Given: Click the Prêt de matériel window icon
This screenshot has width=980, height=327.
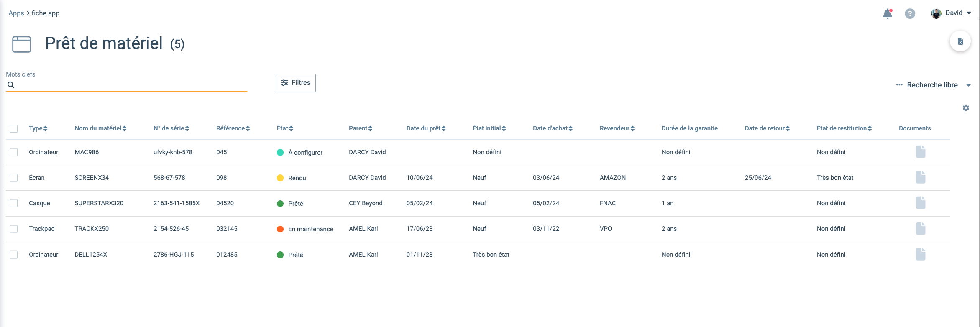Looking at the screenshot, I should coord(22,44).
